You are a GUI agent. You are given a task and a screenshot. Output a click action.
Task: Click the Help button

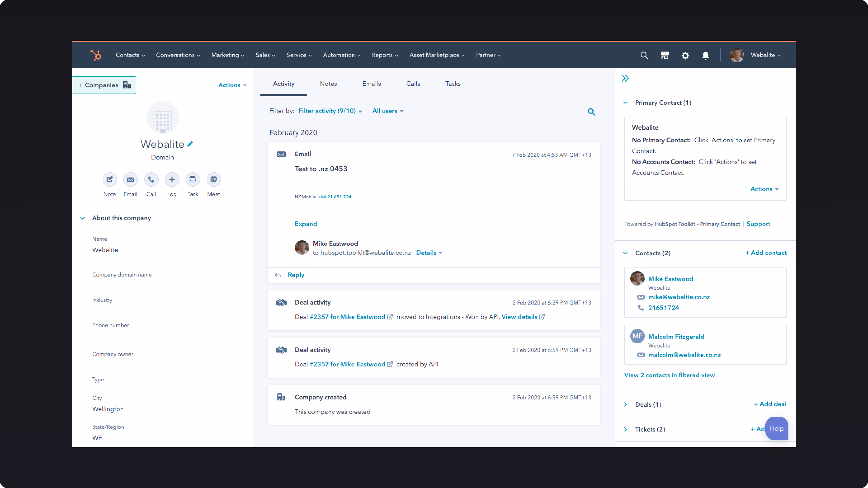(x=776, y=428)
